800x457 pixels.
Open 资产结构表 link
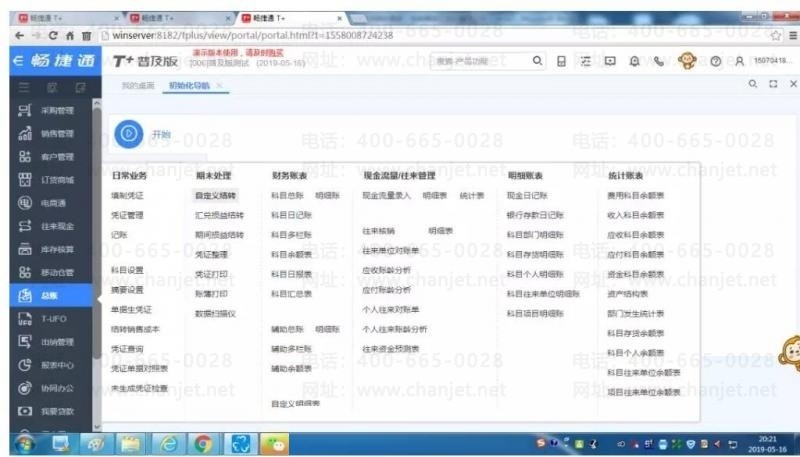tap(628, 294)
